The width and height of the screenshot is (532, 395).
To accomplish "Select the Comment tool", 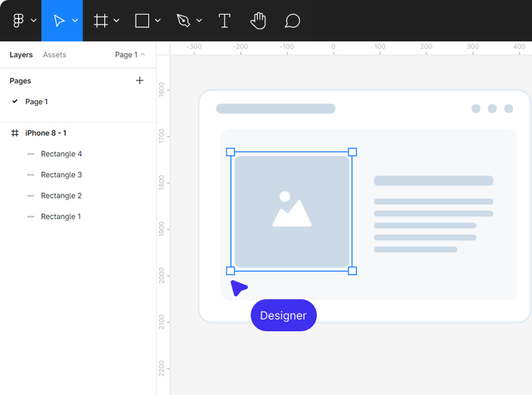I will pyautogui.click(x=292, y=21).
